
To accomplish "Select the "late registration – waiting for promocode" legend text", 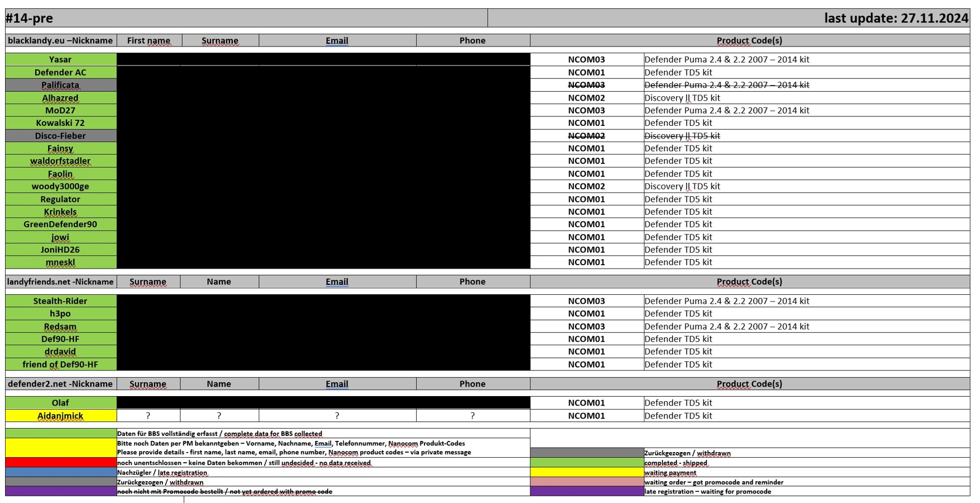I will (708, 492).
